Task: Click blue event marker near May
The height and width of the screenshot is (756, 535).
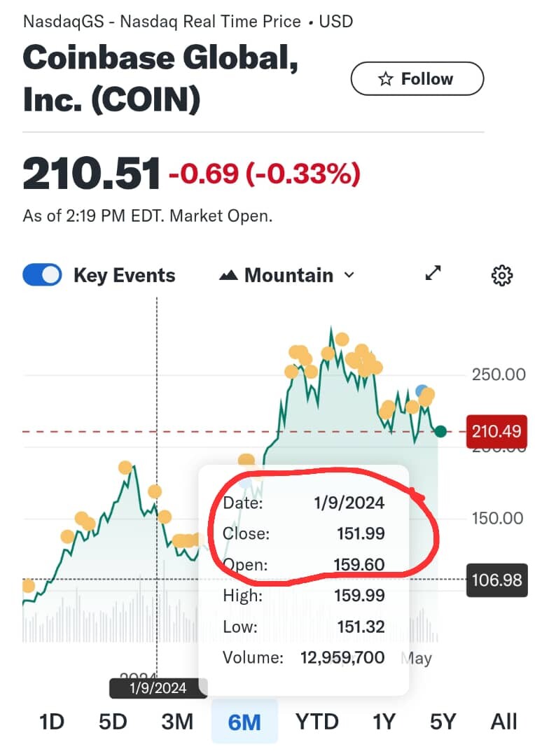Action: coord(422,390)
